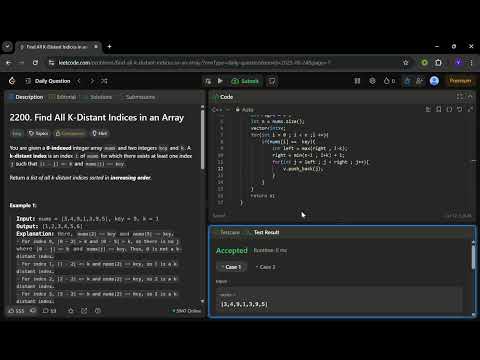Image resolution: width=480 pixels, height=360 pixels.
Task: Open the help question-mark icon
Action: pos(98,311)
